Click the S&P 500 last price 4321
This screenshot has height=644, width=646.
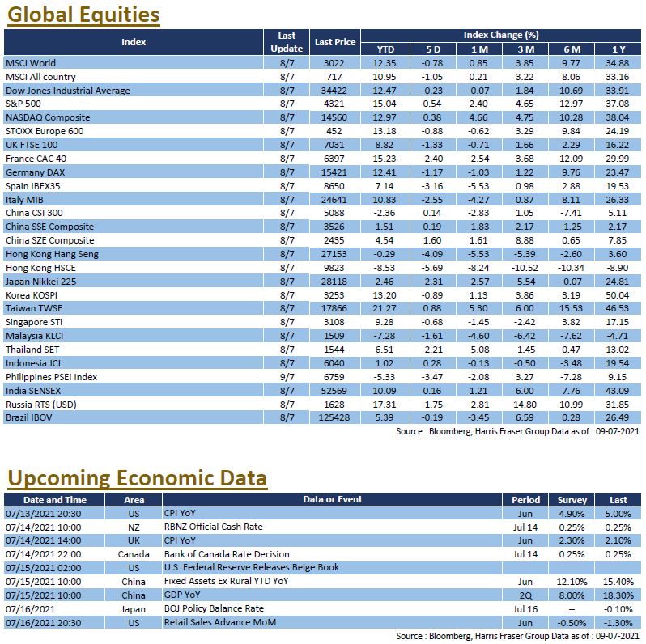point(334,104)
